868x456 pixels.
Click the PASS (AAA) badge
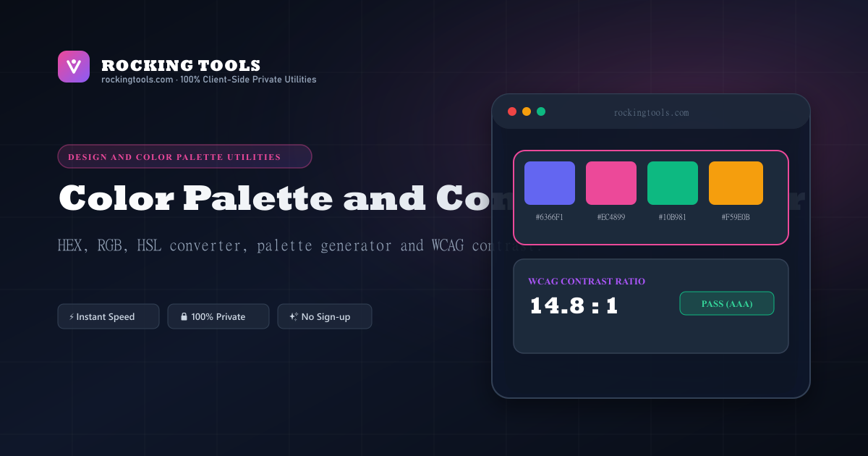coord(727,304)
